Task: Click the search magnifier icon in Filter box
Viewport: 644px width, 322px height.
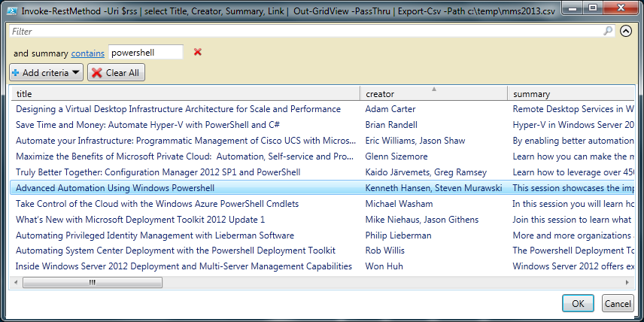Action: click(608, 32)
